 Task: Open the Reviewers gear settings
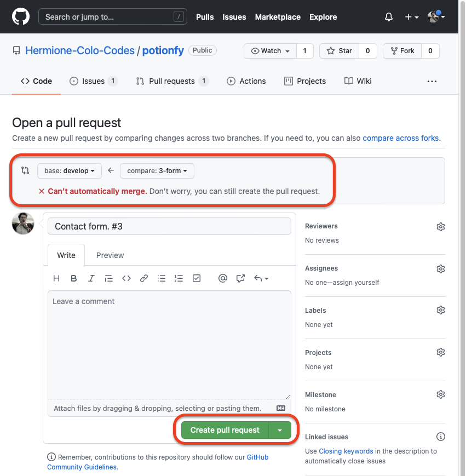[x=440, y=226]
